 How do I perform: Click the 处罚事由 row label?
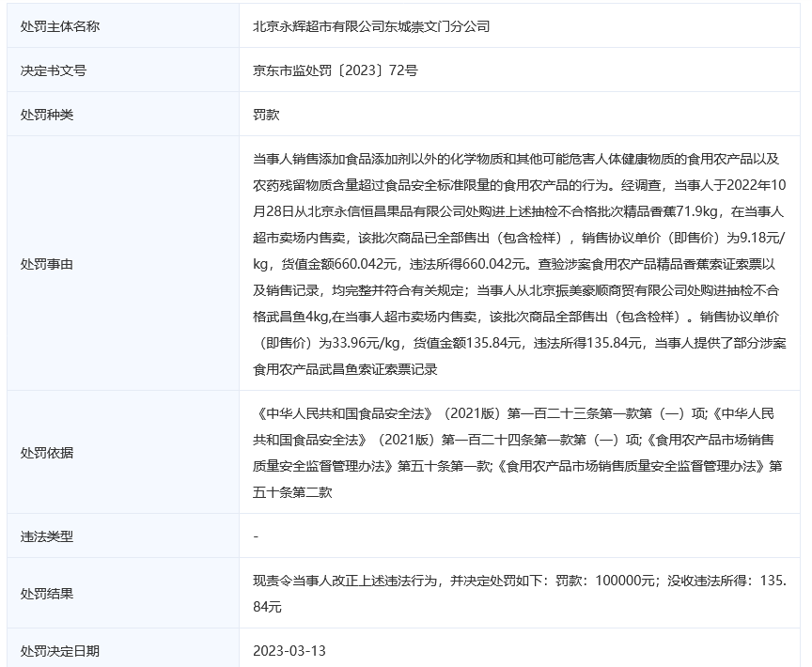coord(46,264)
